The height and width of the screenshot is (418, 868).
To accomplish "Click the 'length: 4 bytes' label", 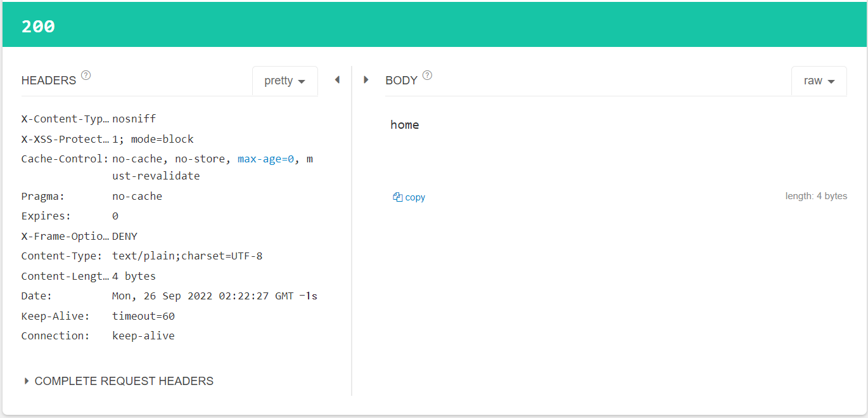I will [816, 196].
